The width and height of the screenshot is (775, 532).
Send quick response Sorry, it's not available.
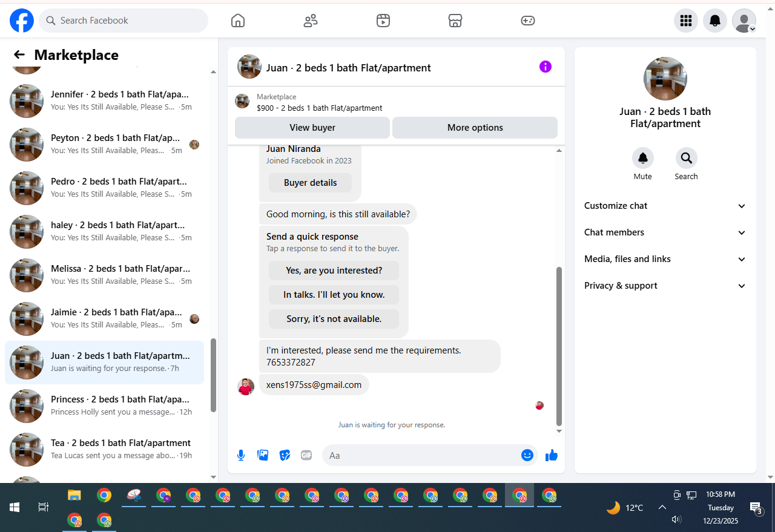click(334, 319)
